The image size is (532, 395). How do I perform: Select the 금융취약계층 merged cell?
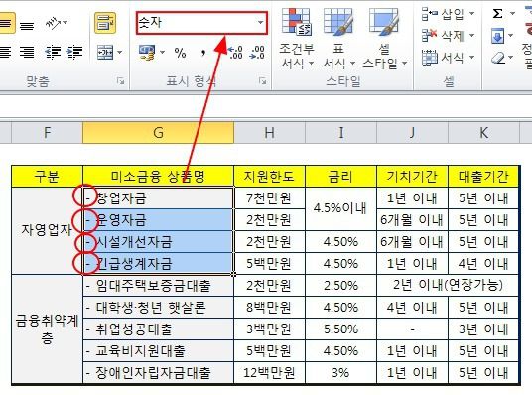48,329
